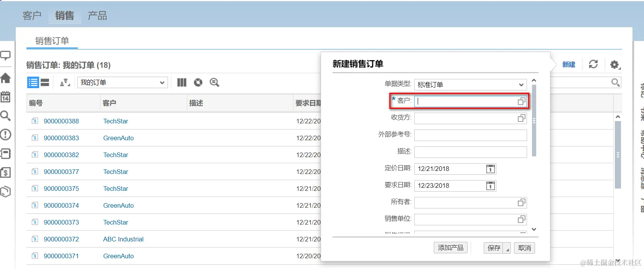Open the settings gear icon

[x=615, y=64]
